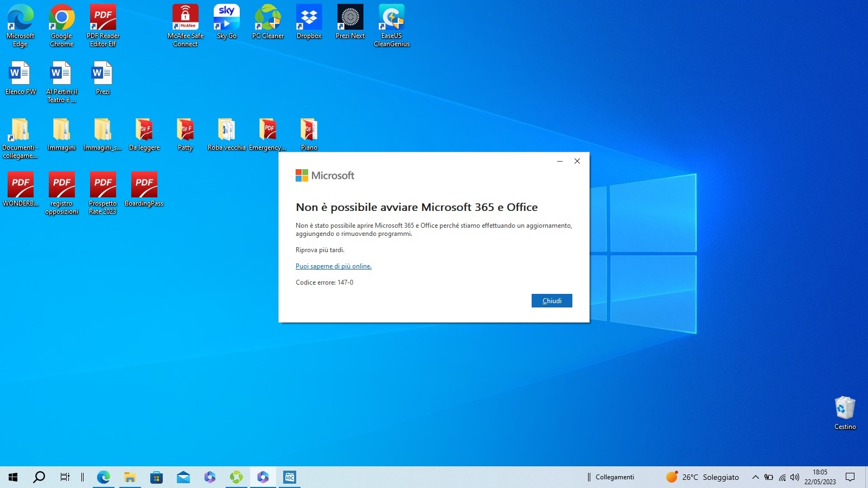Select the PDF Reader Editor Elf icon
Screen dimensions: 868x488
tap(103, 25)
